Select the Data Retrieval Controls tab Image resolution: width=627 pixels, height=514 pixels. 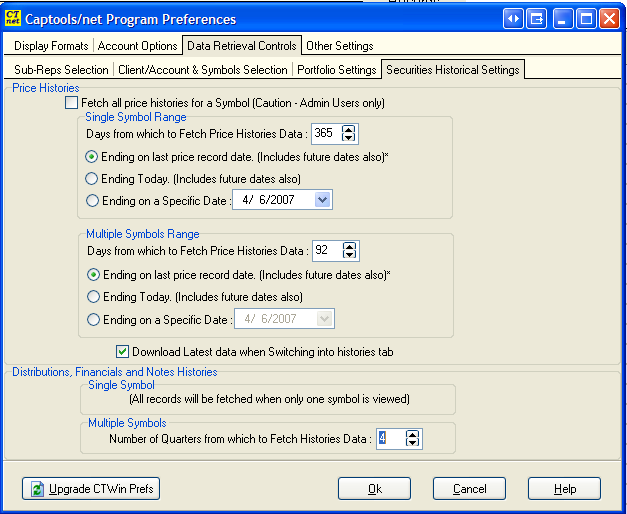coord(242,46)
